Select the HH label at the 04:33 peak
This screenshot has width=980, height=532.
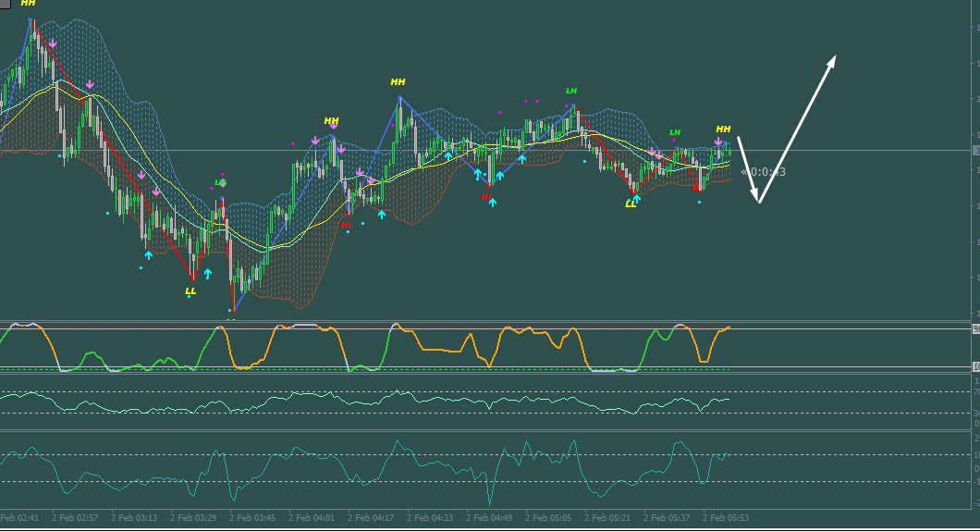[x=398, y=82]
